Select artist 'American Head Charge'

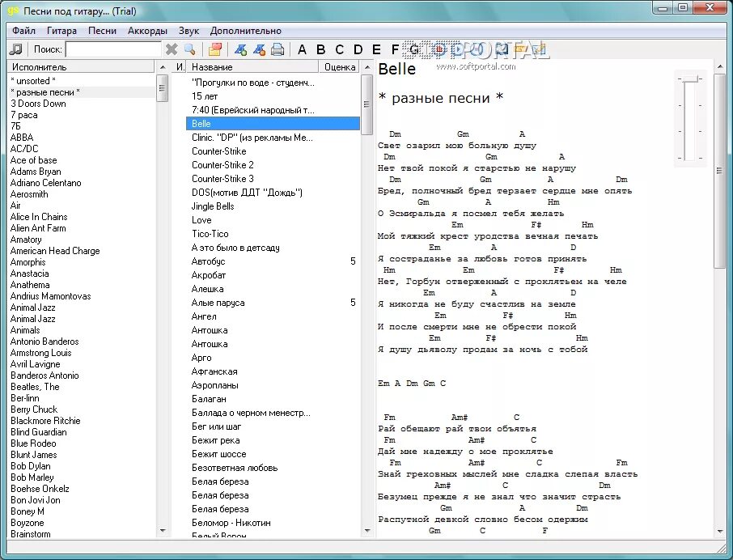[x=55, y=251]
